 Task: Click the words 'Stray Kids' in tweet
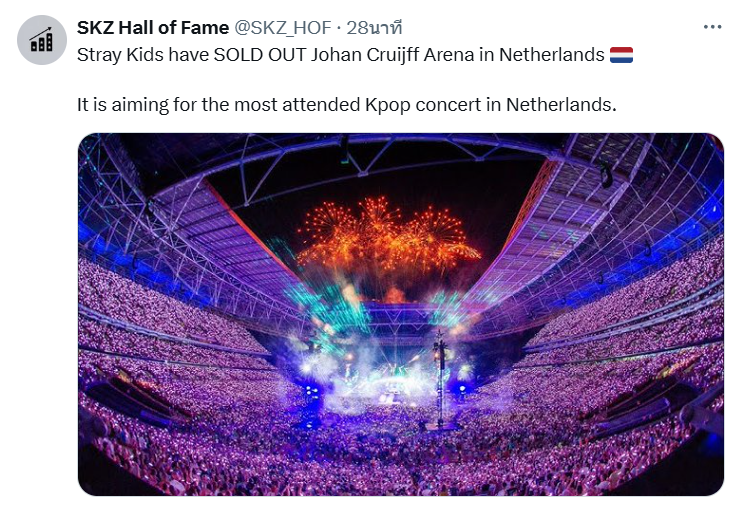coord(120,55)
